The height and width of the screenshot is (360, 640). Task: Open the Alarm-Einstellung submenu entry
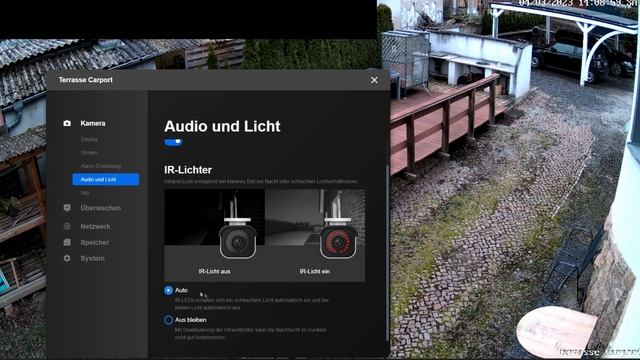101,166
